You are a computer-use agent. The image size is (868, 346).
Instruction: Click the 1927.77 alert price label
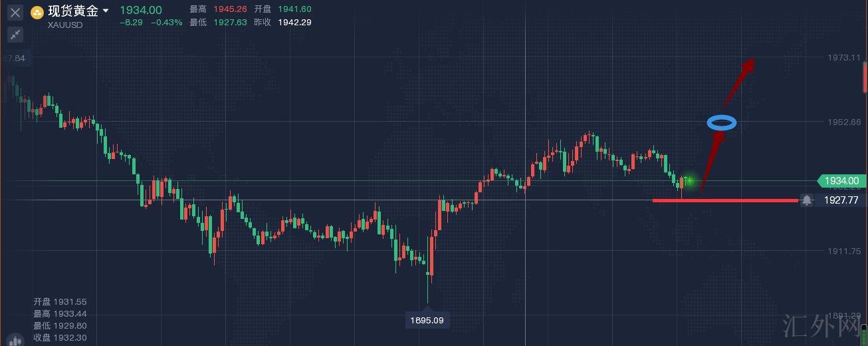tap(841, 200)
